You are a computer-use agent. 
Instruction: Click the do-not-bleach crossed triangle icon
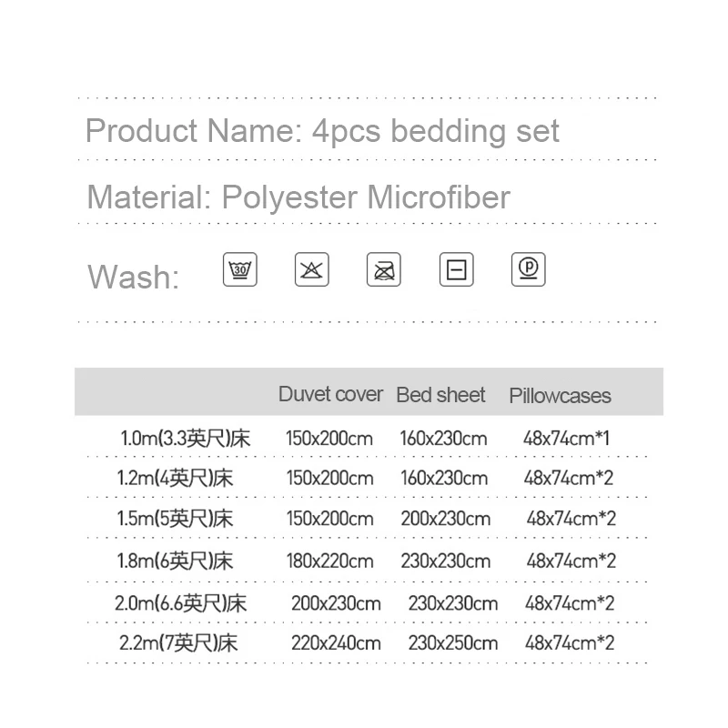[x=312, y=270]
